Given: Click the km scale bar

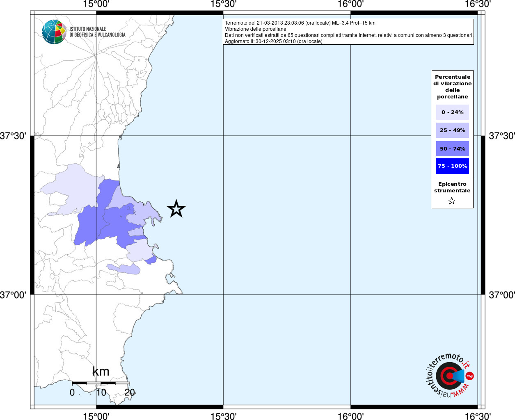Looking at the screenshot, I should click(x=101, y=383).
